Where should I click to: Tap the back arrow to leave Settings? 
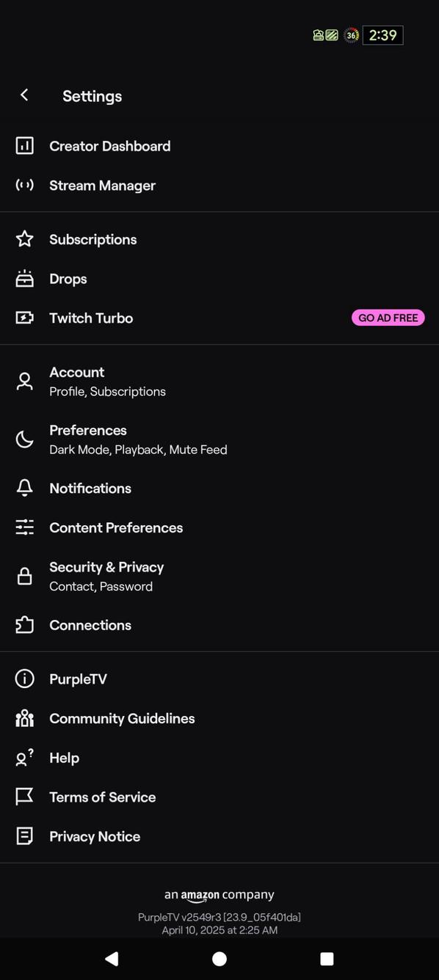[24, 95]
